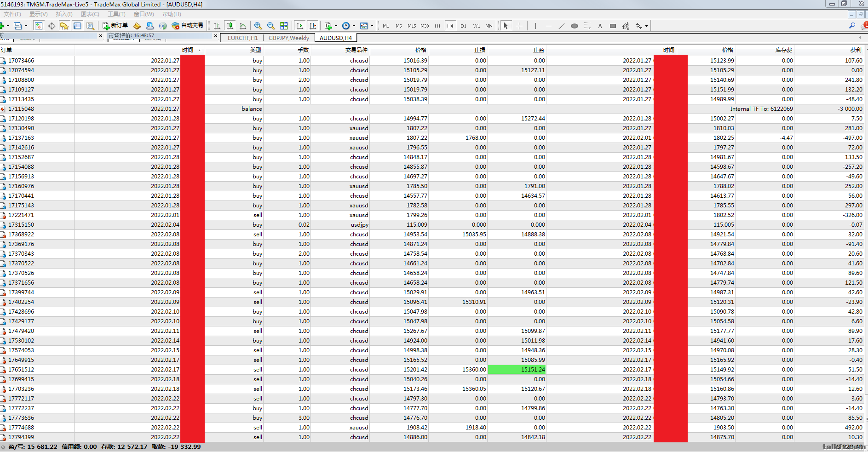Screen dimensions: 868x452
Task: Select the W1 timeframe
Action: tap(477, 26)
